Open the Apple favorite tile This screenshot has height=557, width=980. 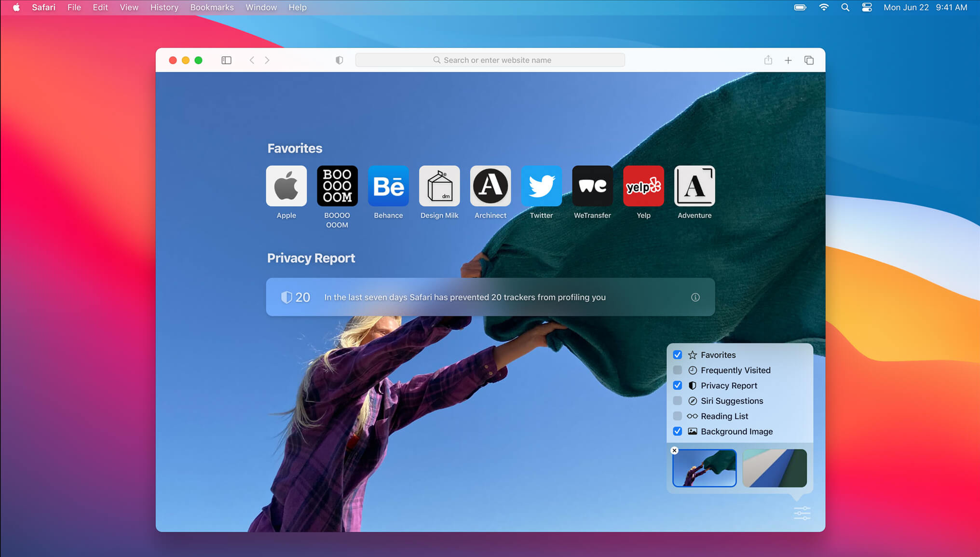click(x=286, y=186)
